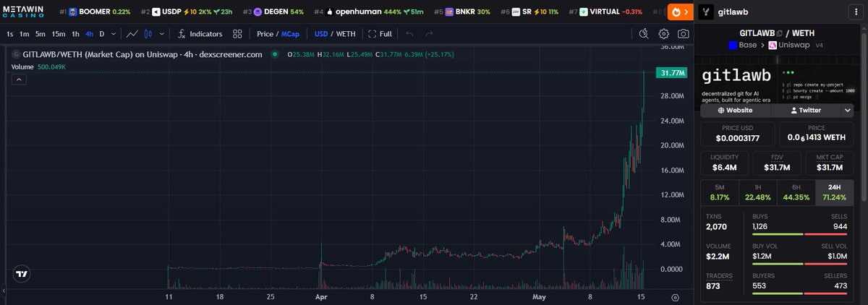Show chart values in WETH
868x305 pixels.
pos(346,34)
